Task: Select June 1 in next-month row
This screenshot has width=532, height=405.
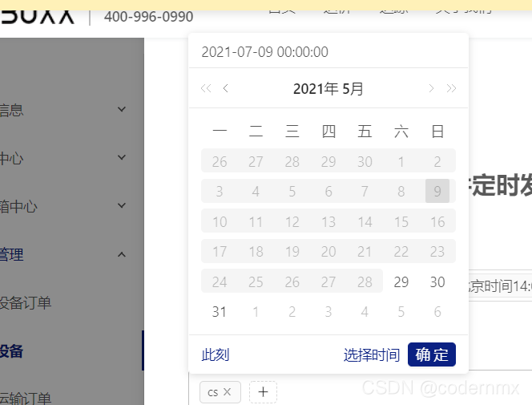Action: (x=256, y=312)
